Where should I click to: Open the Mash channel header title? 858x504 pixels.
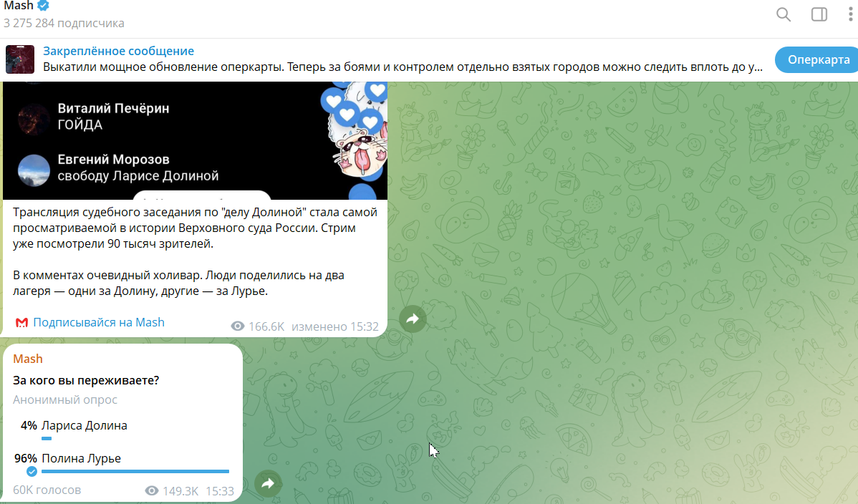tap(19, 6)
